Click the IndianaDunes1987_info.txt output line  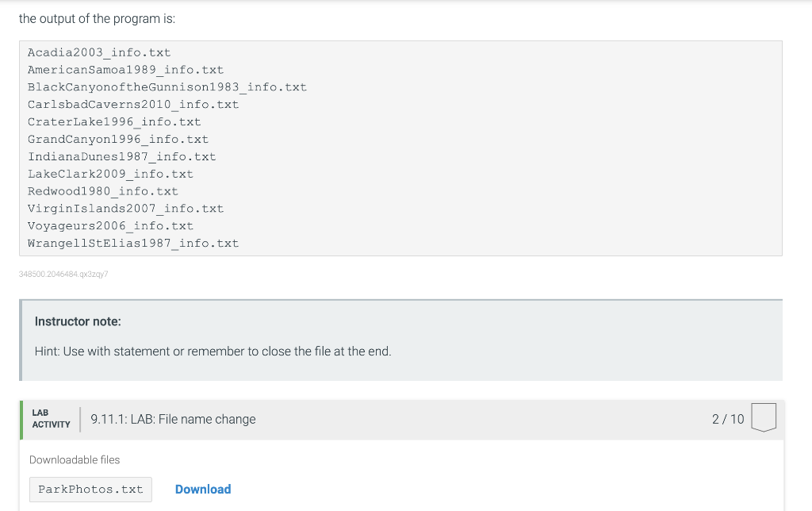(121, 156)
